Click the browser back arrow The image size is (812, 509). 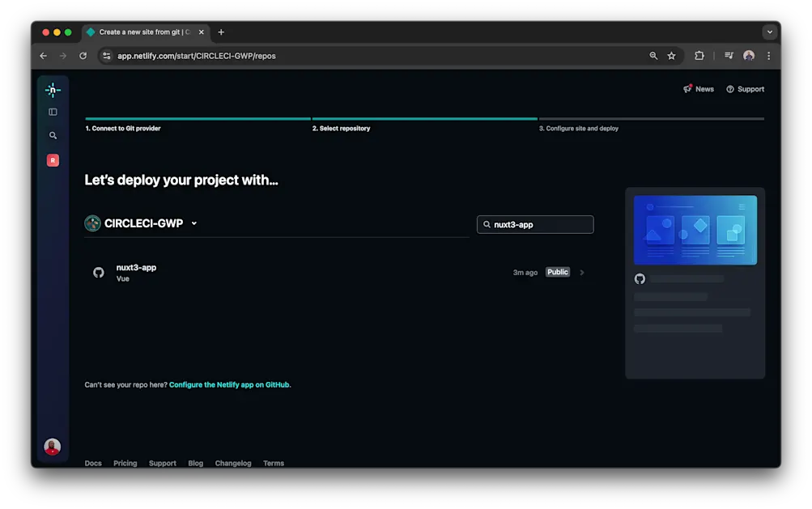43,56
